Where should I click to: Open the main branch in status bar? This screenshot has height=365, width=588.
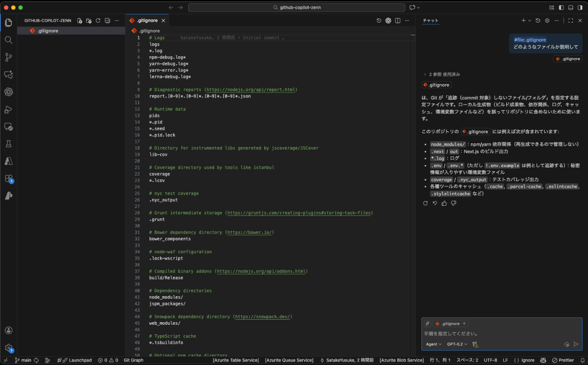[x=23, y=360]
